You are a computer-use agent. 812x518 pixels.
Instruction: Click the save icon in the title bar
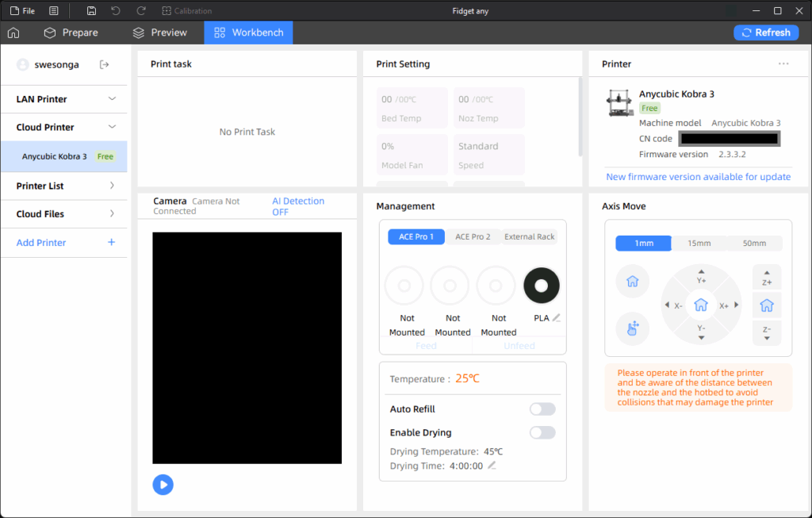point(92,11)
